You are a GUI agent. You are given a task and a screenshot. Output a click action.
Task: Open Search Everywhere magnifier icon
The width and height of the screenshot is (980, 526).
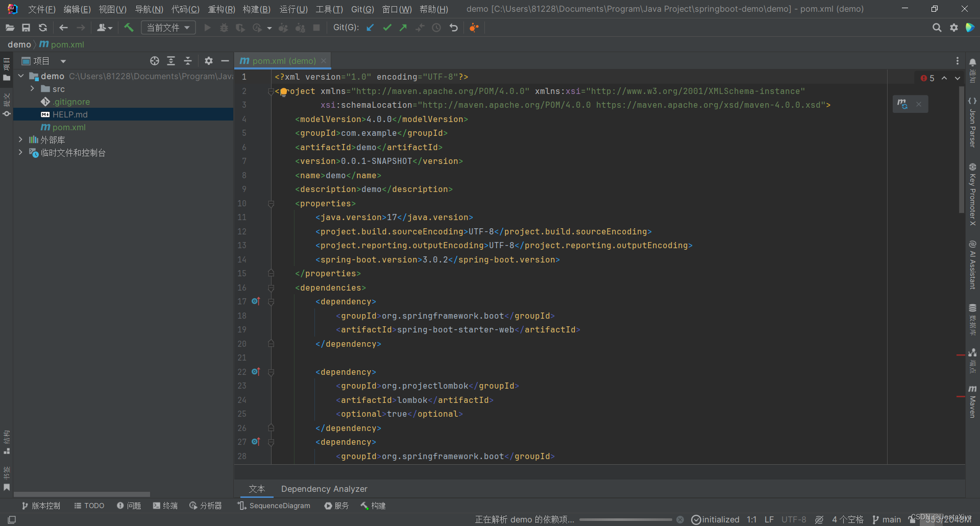(x=937, y=28)
